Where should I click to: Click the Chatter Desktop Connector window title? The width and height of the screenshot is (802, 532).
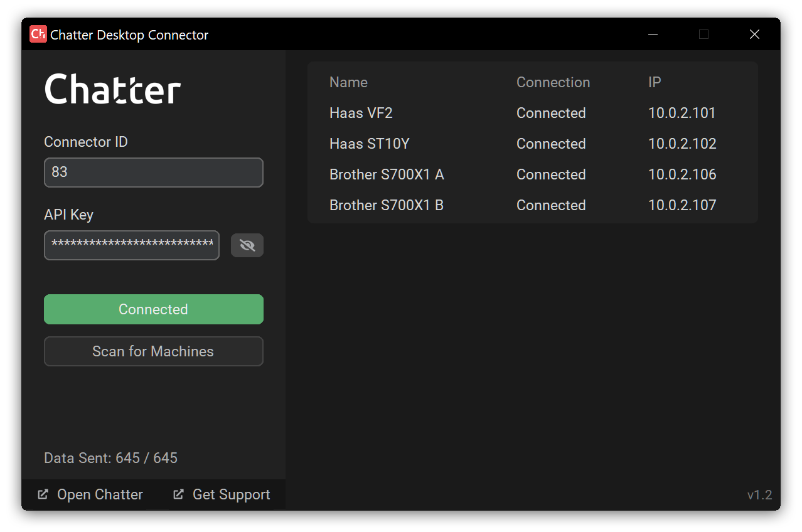click(129, 35)
